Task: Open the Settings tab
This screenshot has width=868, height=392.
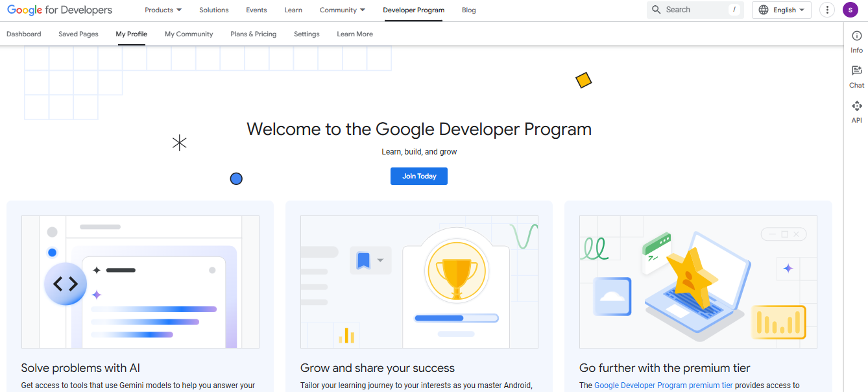Action: (307, 34)
